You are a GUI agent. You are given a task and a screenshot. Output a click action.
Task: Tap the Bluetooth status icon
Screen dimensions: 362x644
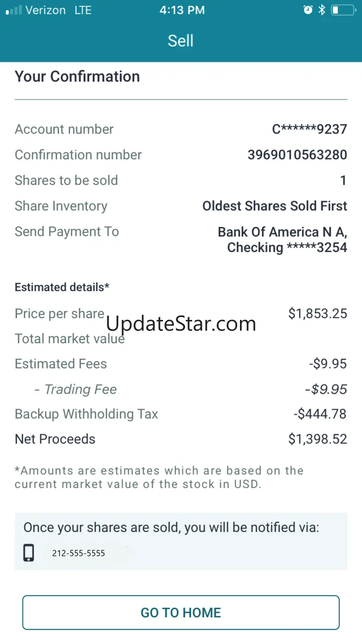point(322,10)
